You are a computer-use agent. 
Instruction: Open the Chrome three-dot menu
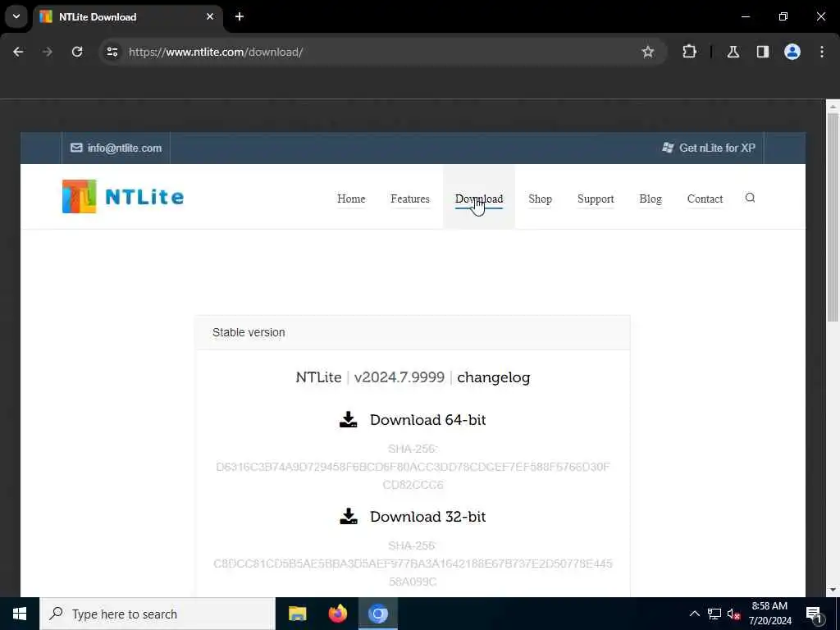click(822, 52)
